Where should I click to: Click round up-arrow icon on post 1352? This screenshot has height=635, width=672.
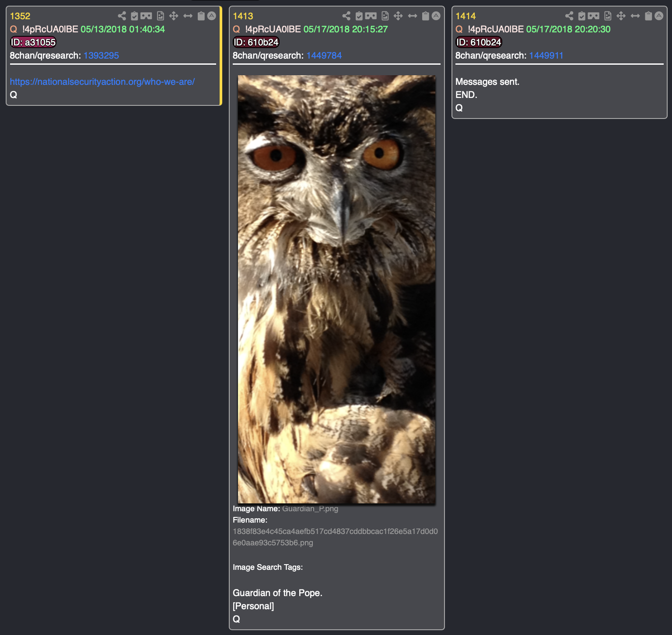pos(212,16)
